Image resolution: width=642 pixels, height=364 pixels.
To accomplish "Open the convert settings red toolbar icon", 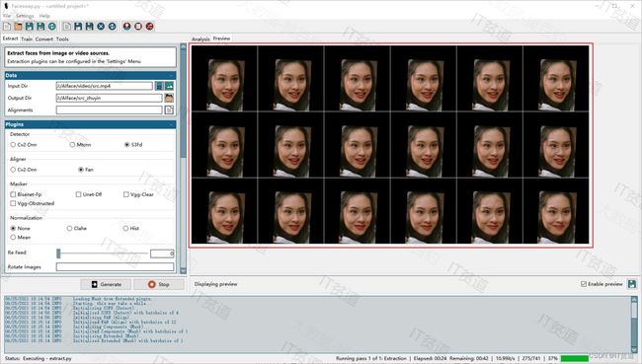I will (x=150, y=27).
